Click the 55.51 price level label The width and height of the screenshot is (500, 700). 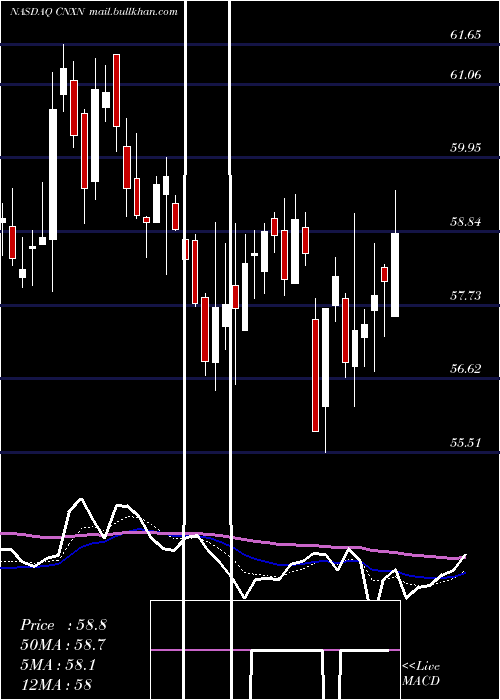[x=466, y=443]
